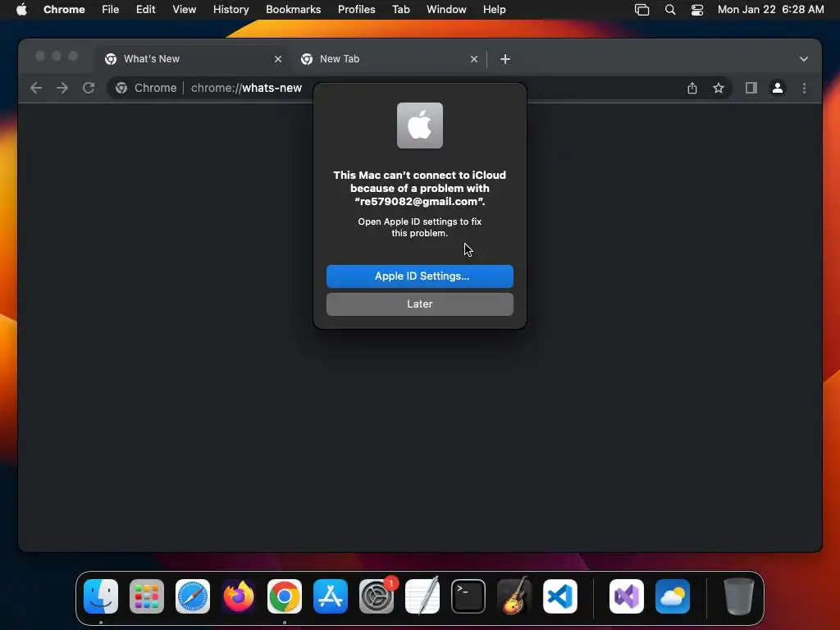
Task: Open Visual Studio from the Dock
Action: [x=627, y=596]
